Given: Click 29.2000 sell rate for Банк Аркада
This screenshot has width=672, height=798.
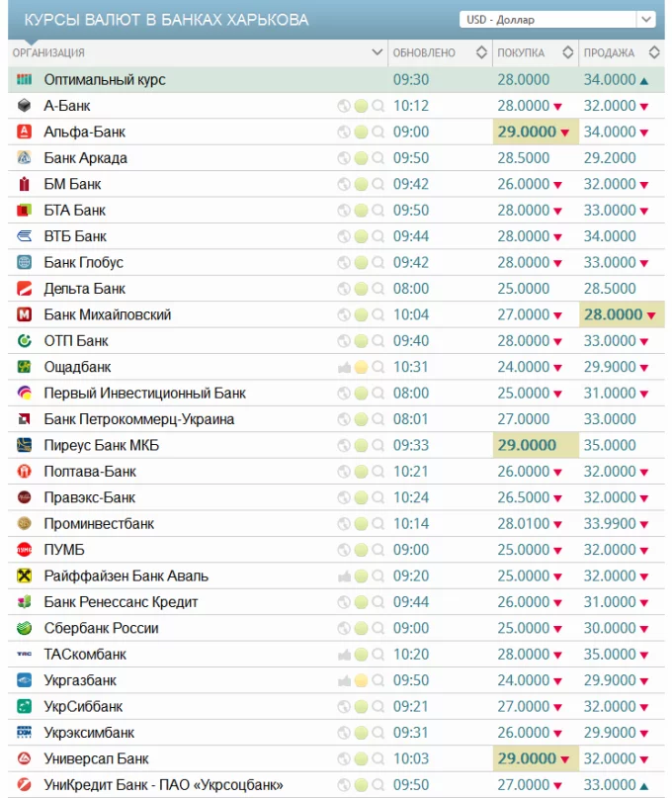Looking at the screenshot, I should pos(610,158).
